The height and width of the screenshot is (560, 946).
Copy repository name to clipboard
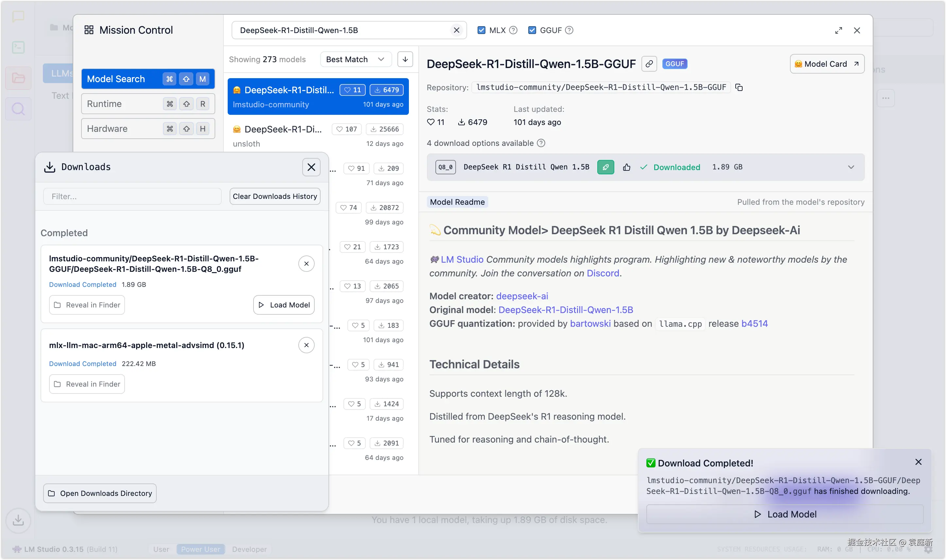point(739,88)
